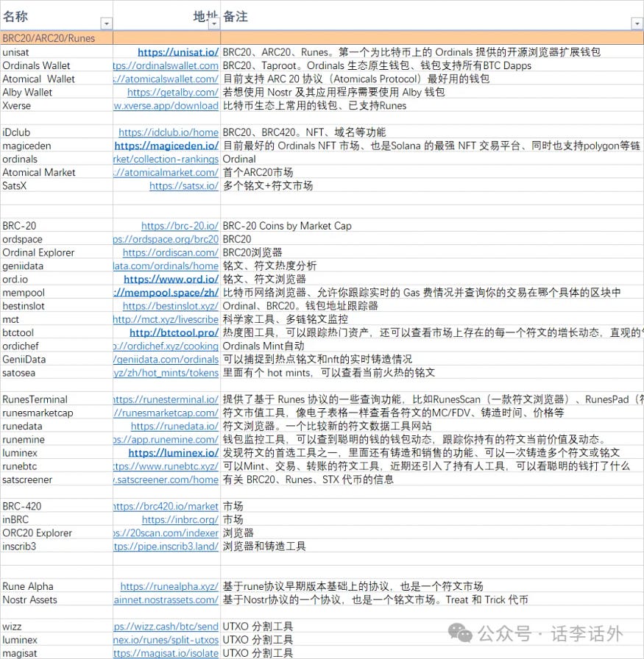Open the collection-rankings link

tap(166, 160)
